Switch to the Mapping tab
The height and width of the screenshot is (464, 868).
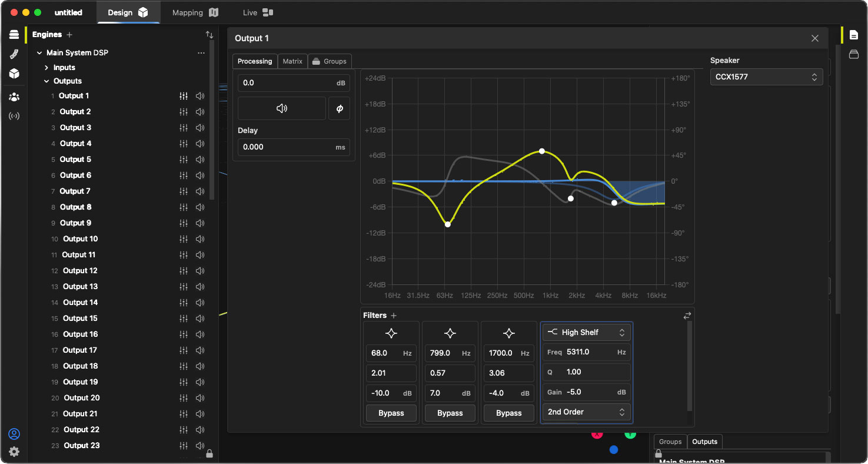(195, 12)
